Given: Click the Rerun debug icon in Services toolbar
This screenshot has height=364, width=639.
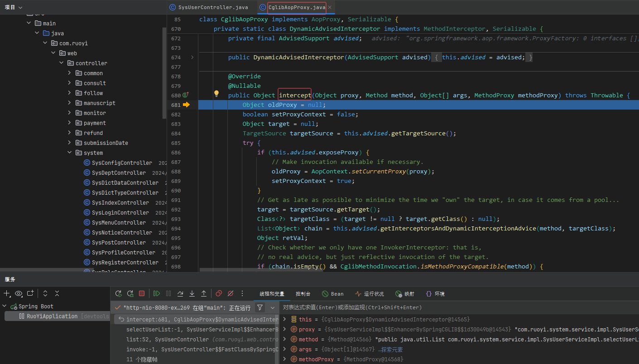Looking at the screenshot, I should tap(119, 293).
